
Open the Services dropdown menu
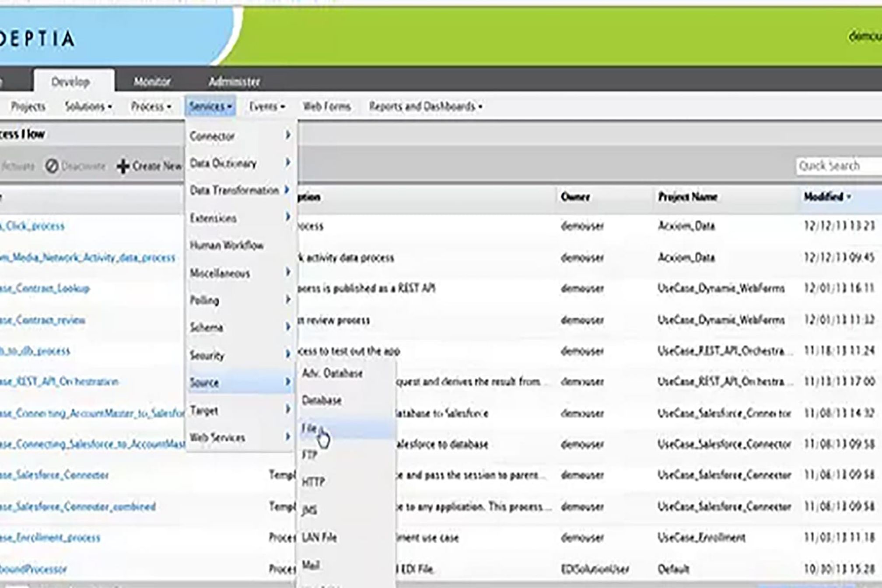pos(210,106)
